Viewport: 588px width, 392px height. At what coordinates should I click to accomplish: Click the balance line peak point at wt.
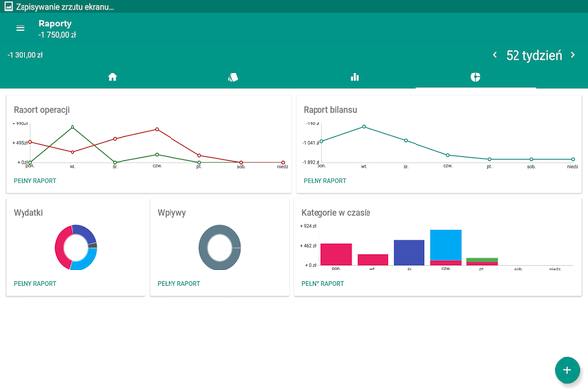pyautogui.click(x=364, y=127)
